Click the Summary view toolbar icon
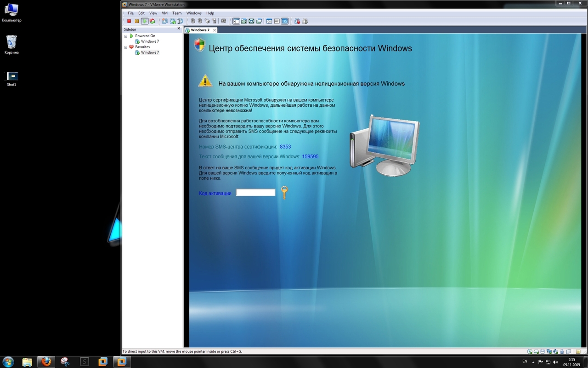Viewport: 588px width, 368px height. pos(269,21)
